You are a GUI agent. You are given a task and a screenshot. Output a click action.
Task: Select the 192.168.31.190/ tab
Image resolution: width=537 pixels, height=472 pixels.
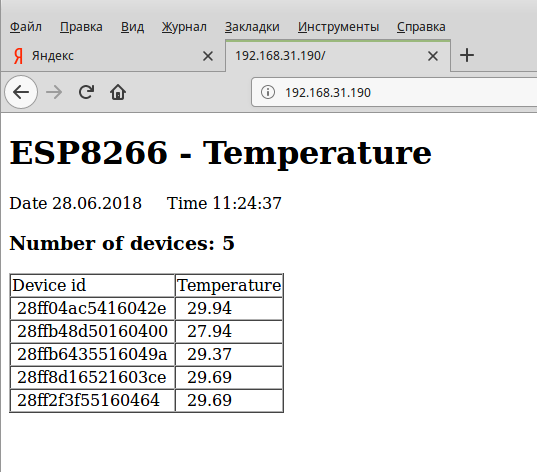coord(338,56)
